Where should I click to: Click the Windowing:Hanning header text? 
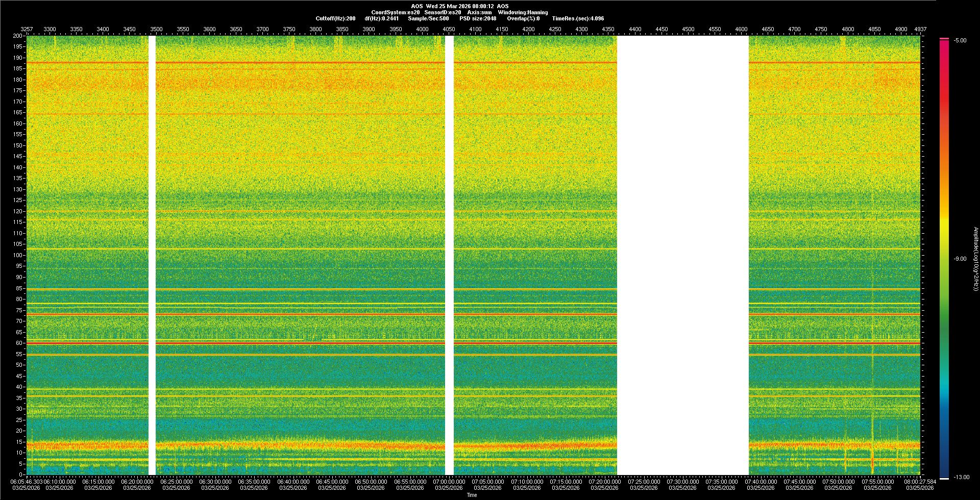[x=523, y=12]
